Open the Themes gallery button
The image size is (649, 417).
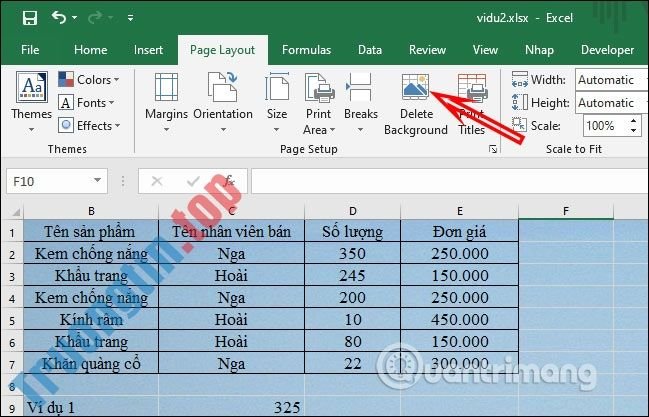point(31,102)
